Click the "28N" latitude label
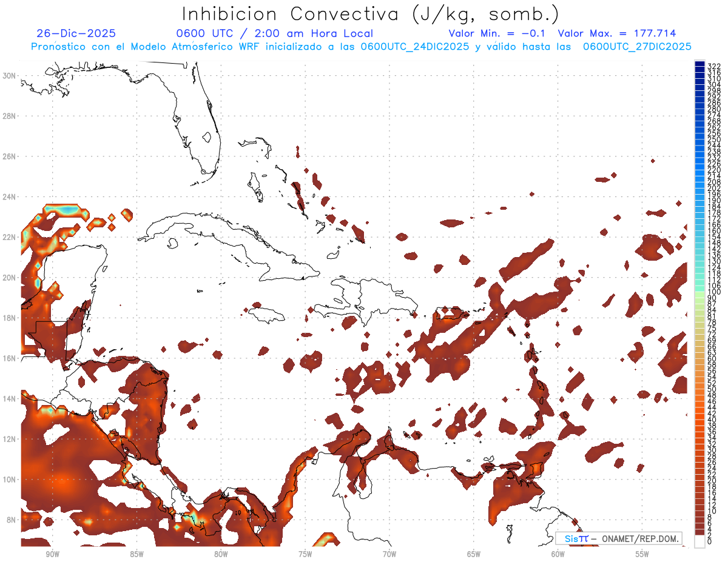 pos(10,116)
